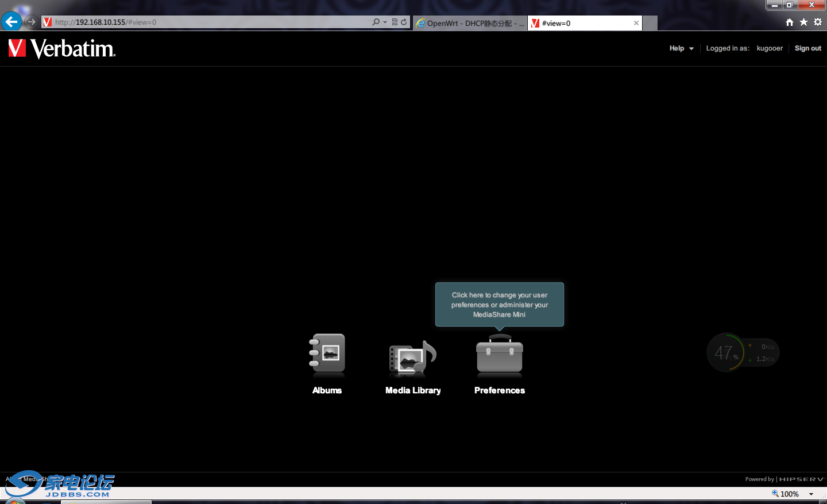The width and height of the screenshot is (827, 504).
Task: Open Favorites star icon in browser
Action: tap(803, 22)
